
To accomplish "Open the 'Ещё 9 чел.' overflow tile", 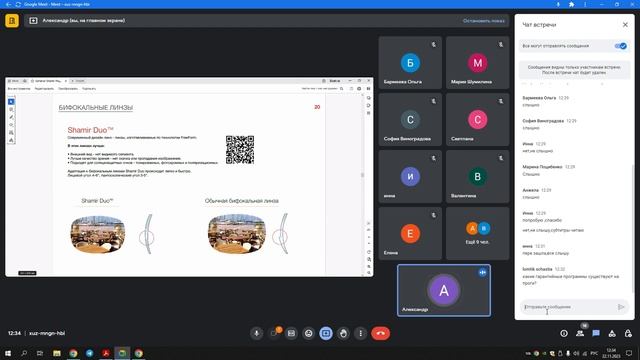I will tap(477, 233).
